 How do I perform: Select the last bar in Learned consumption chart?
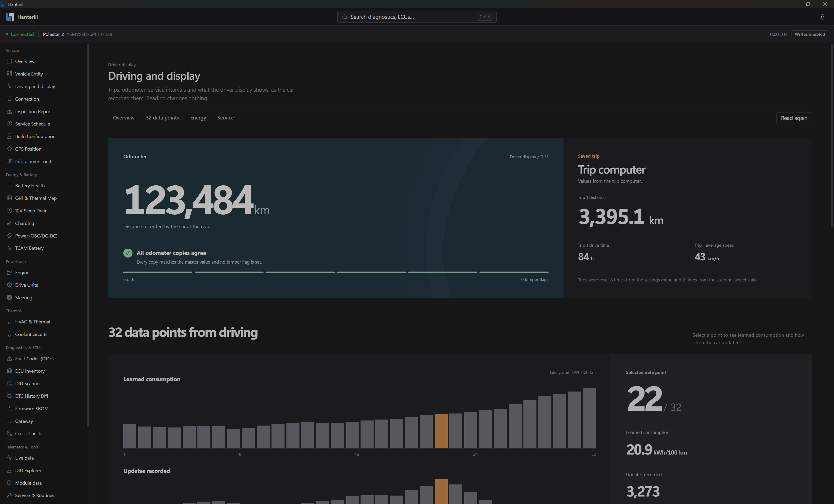589,418
